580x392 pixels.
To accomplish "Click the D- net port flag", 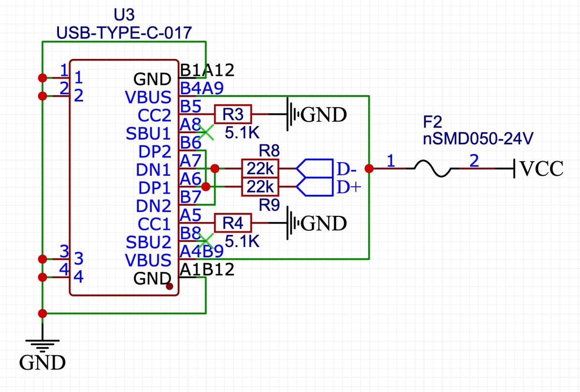I will pos(315,168).
